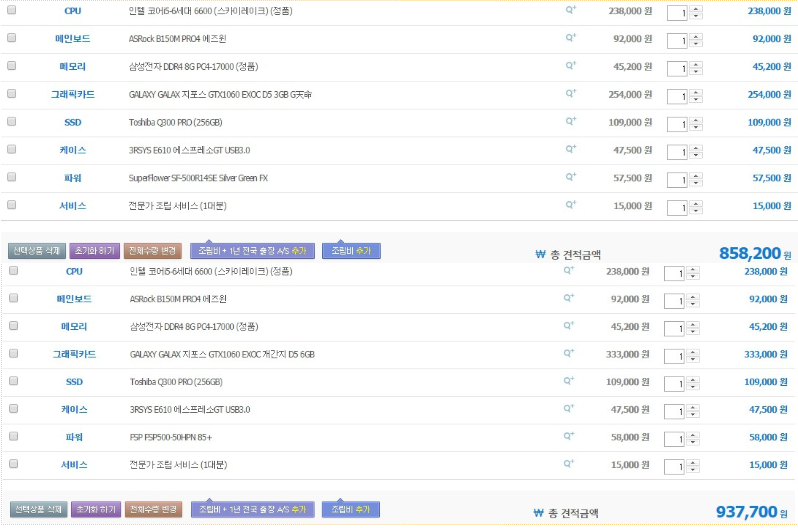Open magnifier icon for 메모리 row in 858,200 quote

pos(571,65)
